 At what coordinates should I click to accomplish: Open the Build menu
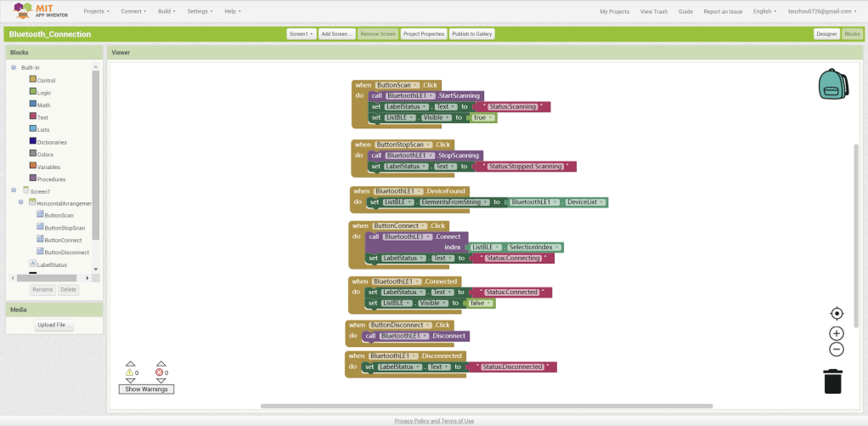point(167,12)
